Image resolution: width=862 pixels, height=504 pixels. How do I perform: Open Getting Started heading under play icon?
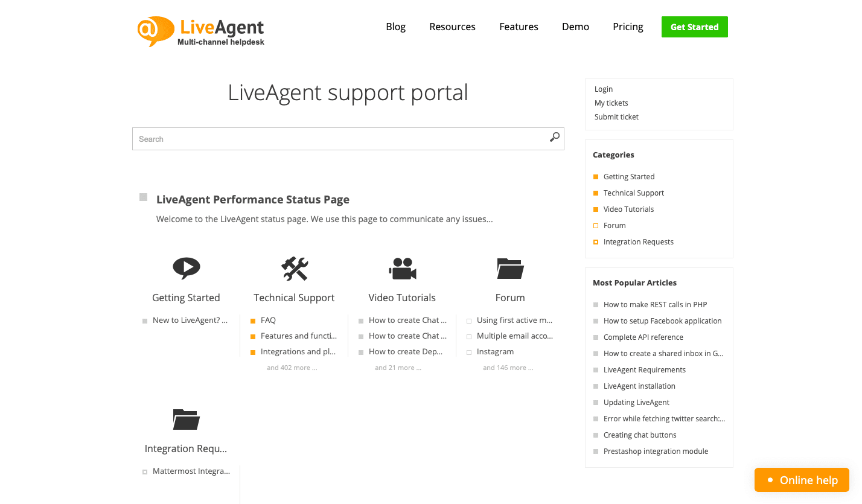point(186,298)
